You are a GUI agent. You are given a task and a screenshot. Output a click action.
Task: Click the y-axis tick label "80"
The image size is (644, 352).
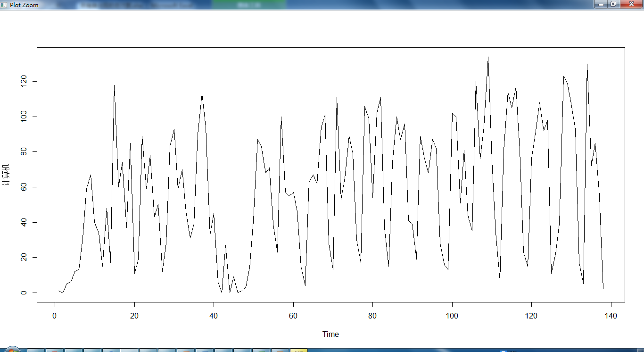[x=24, y=152]
